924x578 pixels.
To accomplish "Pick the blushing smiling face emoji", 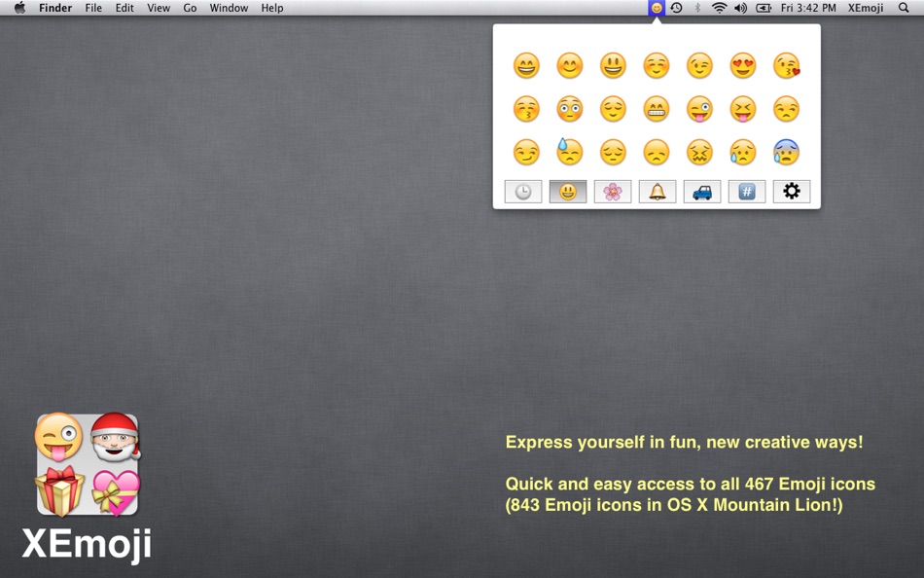I will (569, 65).
